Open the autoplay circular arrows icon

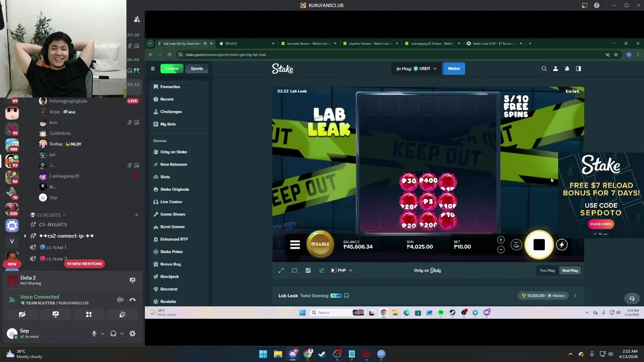click(x=516, y=245)
